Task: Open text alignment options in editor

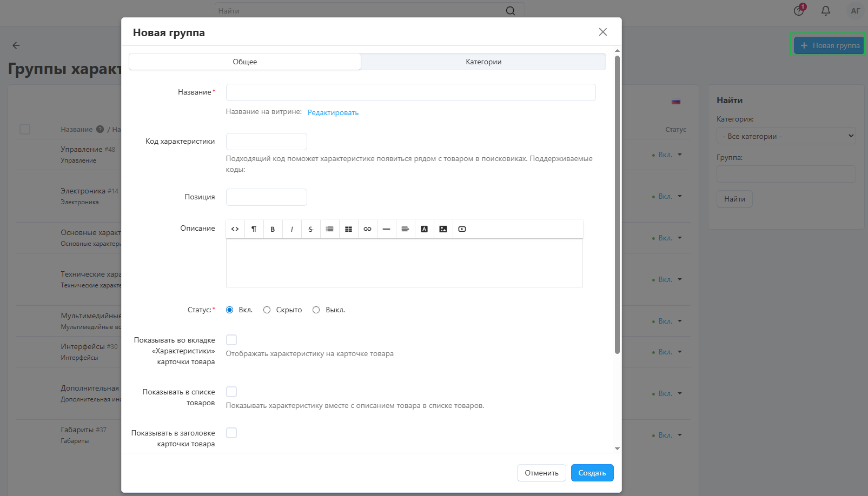Action: pyautogui.click(x=405, y=229)
